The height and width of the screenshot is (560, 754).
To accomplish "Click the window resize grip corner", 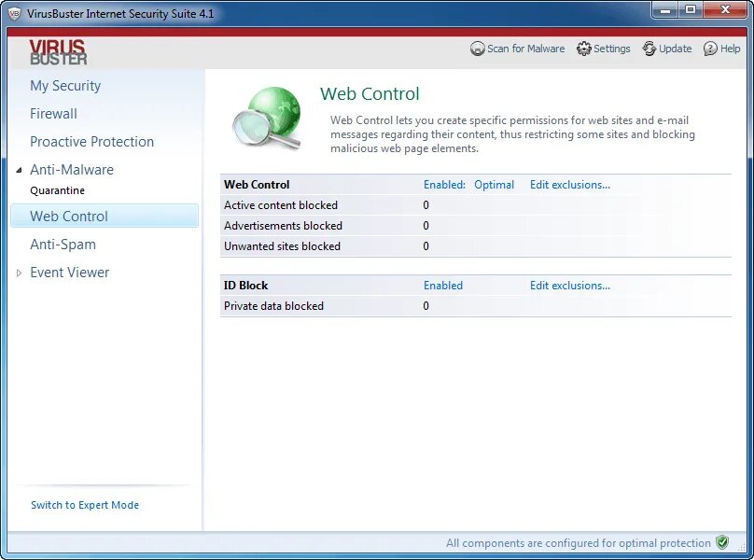I will (x=742, y=548).
